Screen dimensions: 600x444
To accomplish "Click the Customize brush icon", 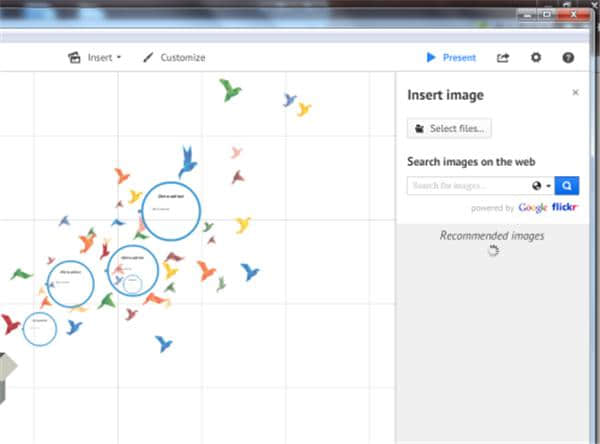I will 148,57.
